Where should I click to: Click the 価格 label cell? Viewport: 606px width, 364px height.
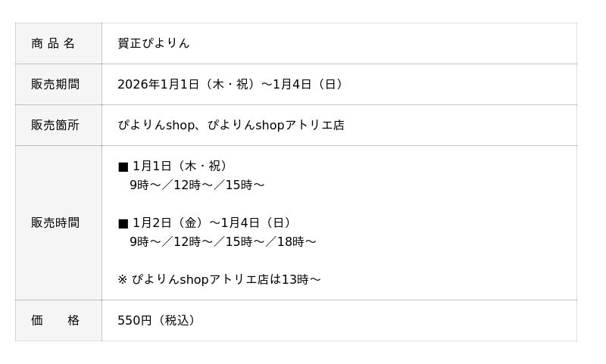coord(55,320)
